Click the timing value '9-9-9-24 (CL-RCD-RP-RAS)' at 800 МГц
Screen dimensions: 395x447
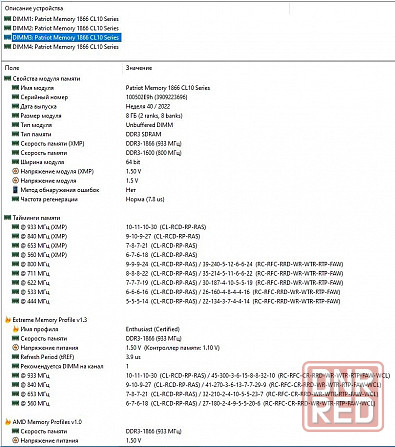[161, 264]
